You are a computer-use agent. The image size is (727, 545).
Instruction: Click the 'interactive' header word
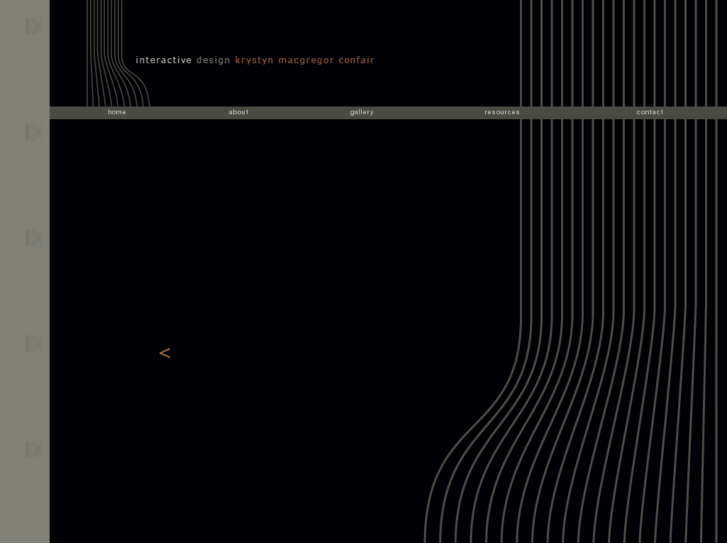click(163, 60)
